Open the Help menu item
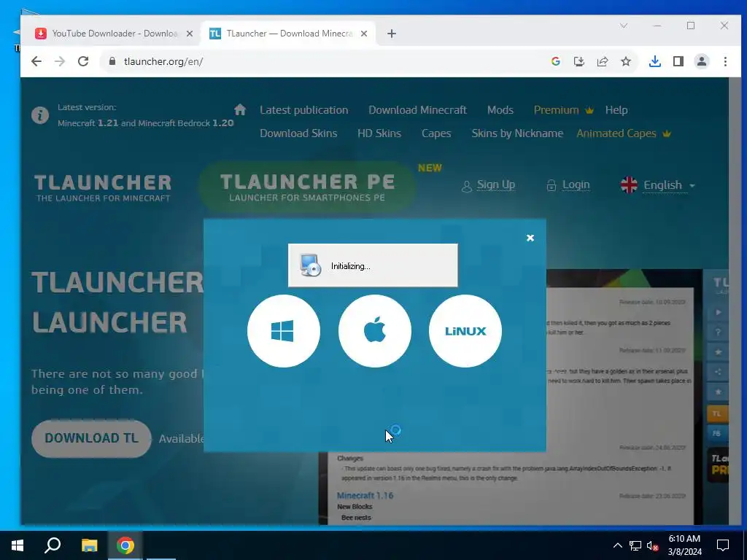The image size is (747, 560). [x=616, y=110]
